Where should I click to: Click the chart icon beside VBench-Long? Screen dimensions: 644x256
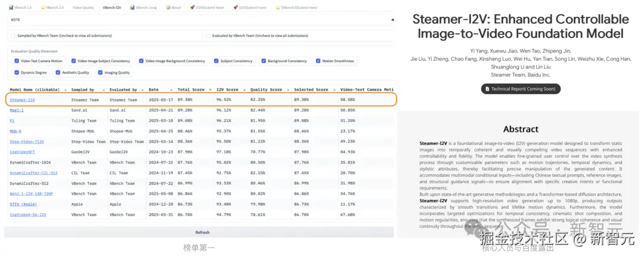pyautogui.click(x=132, y=8)
